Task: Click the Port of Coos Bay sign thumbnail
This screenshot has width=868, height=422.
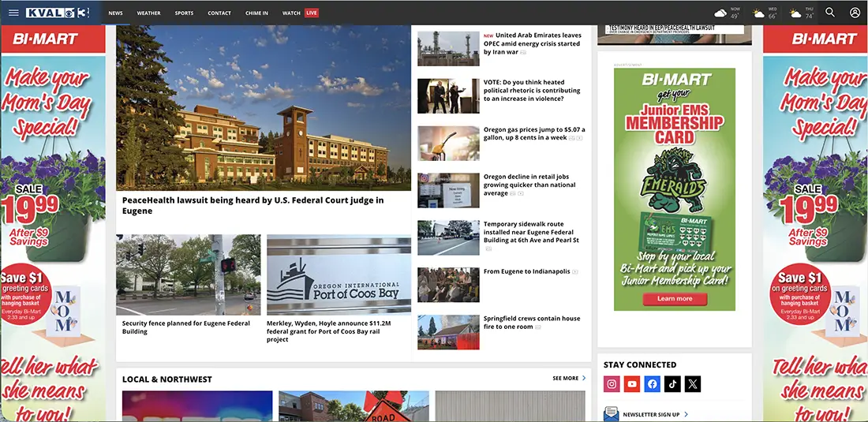Action: click(339, 274)
